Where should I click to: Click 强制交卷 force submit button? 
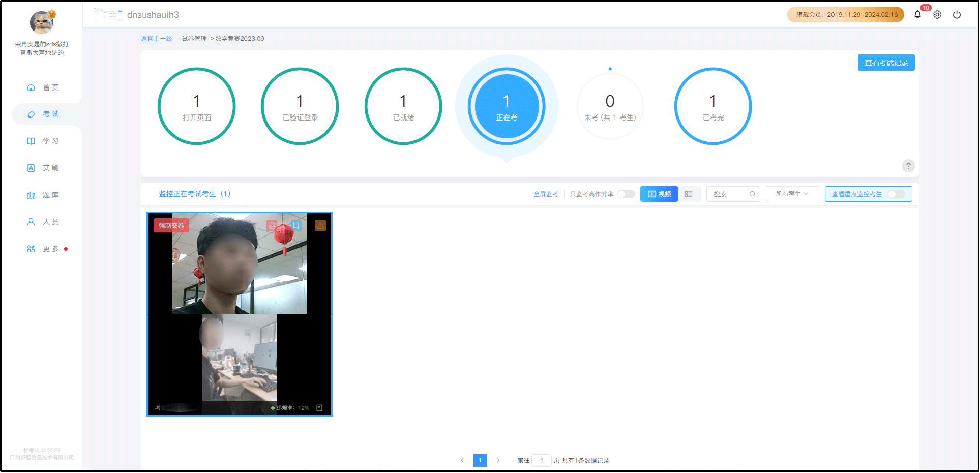point(171,226)
